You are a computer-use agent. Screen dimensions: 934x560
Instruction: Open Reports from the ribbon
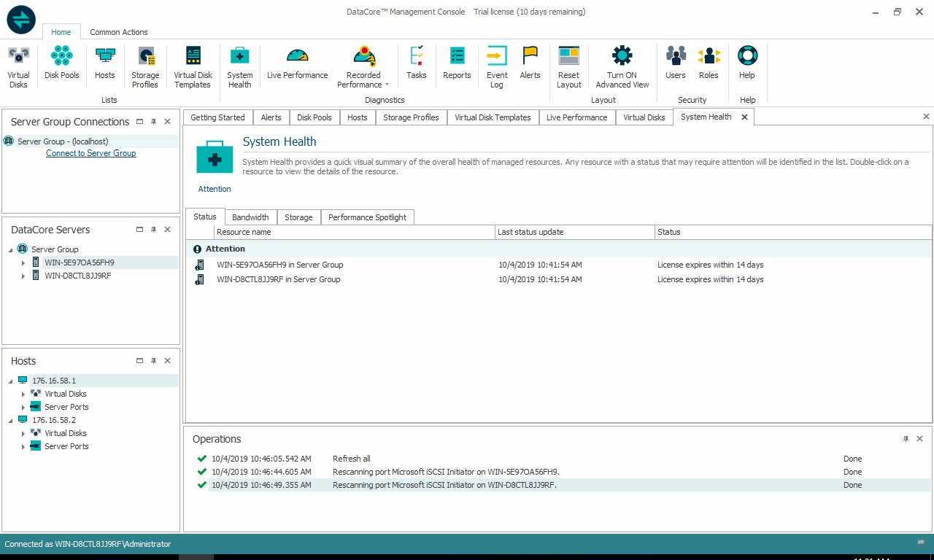[457, 63]
